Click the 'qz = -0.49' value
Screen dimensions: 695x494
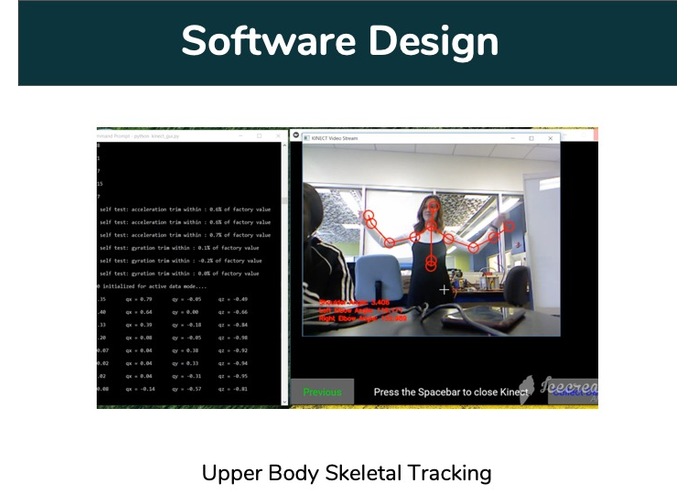233,299
